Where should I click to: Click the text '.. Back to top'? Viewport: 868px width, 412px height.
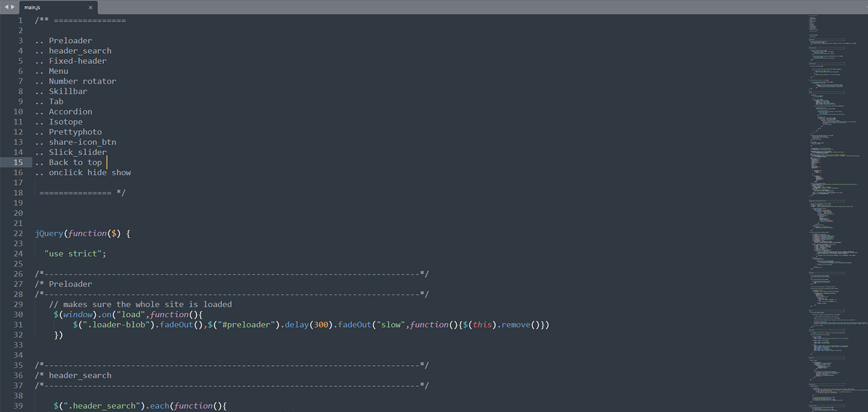68,162
